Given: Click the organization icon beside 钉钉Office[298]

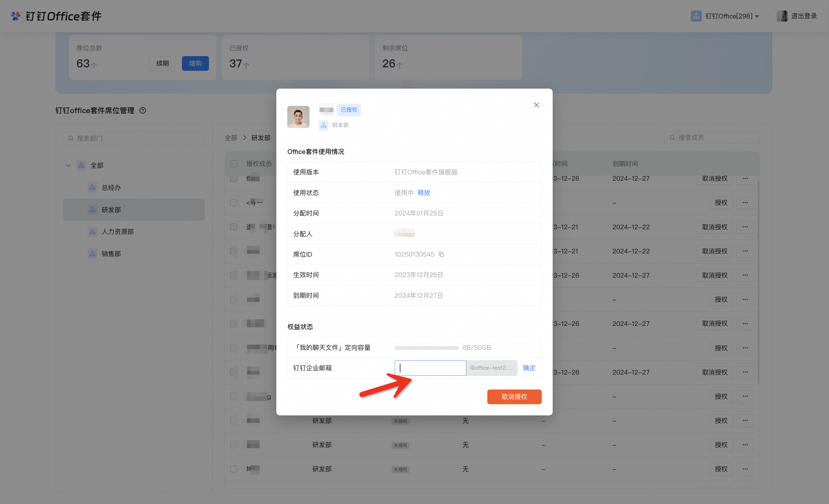Looking at the screenshot, I should [x=696, y=16].
